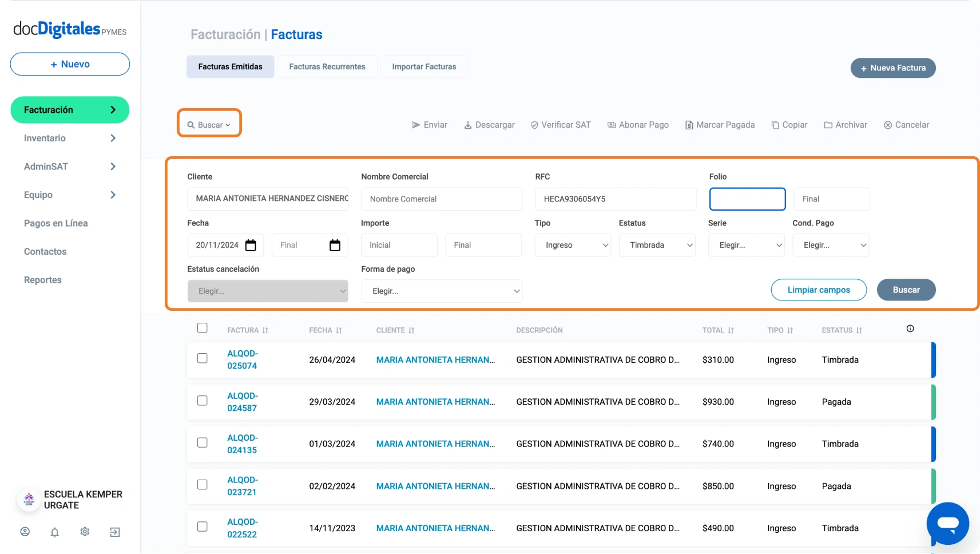Viewport: 980px width, 554px height.
Task: Click the Cliente input field
Action: [x=268, y=199]
